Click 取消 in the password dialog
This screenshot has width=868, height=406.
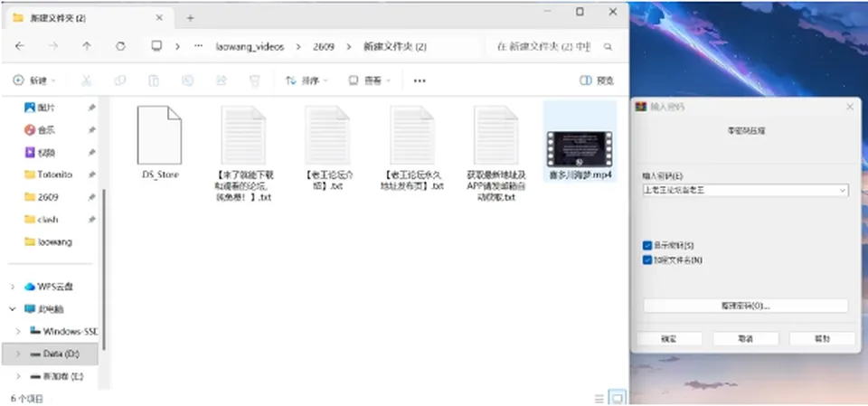coord(745,338)
